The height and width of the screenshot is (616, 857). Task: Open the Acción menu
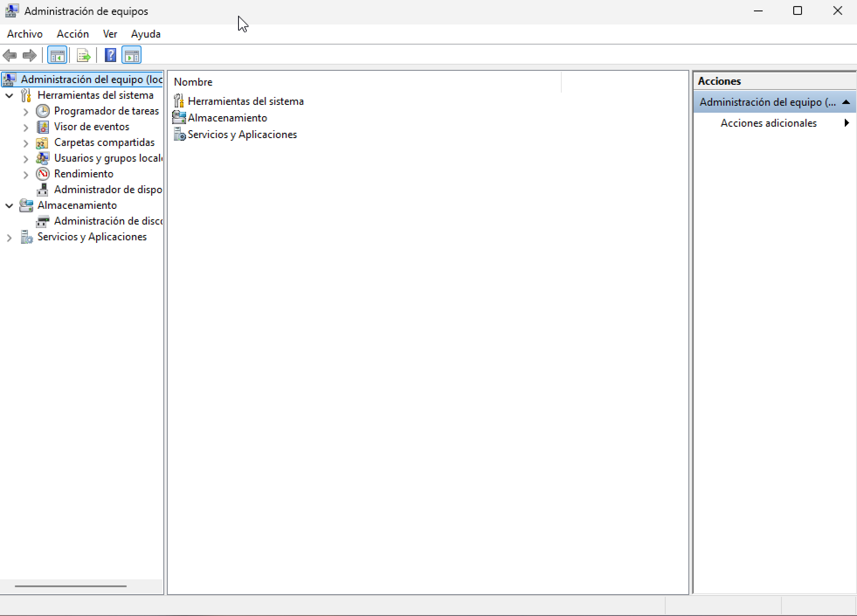click(x=73, y=34)
